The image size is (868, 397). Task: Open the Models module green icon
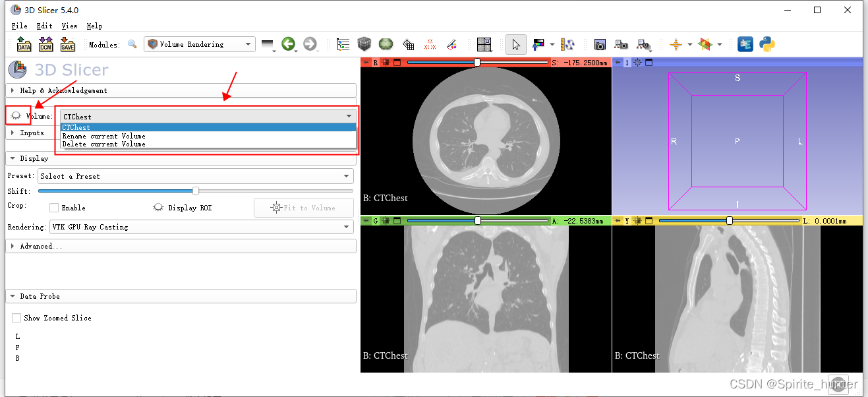click(x=386, y=44)
